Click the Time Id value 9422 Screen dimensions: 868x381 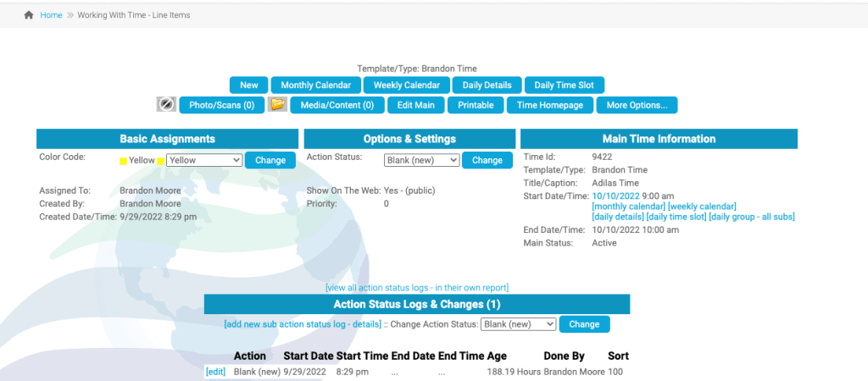click(602, 157)
